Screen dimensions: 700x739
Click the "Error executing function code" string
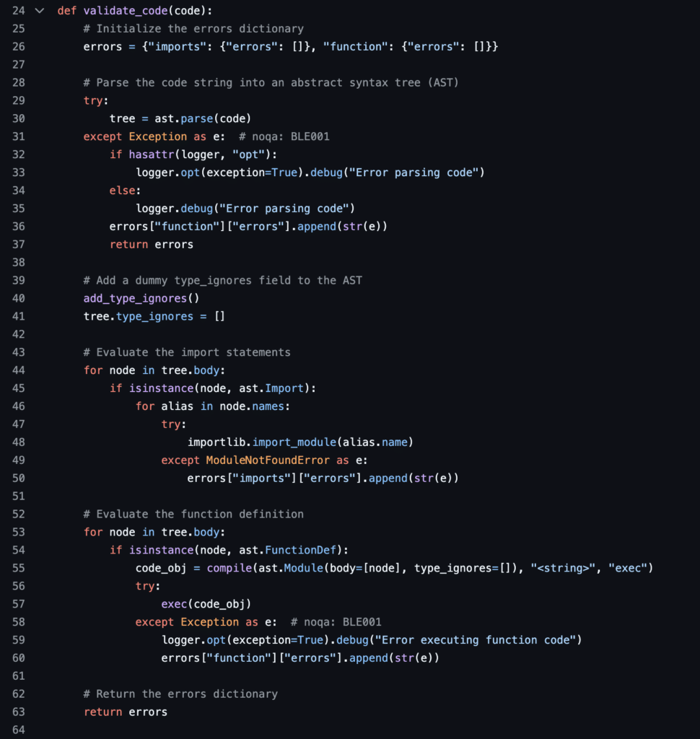pos(476,640)
